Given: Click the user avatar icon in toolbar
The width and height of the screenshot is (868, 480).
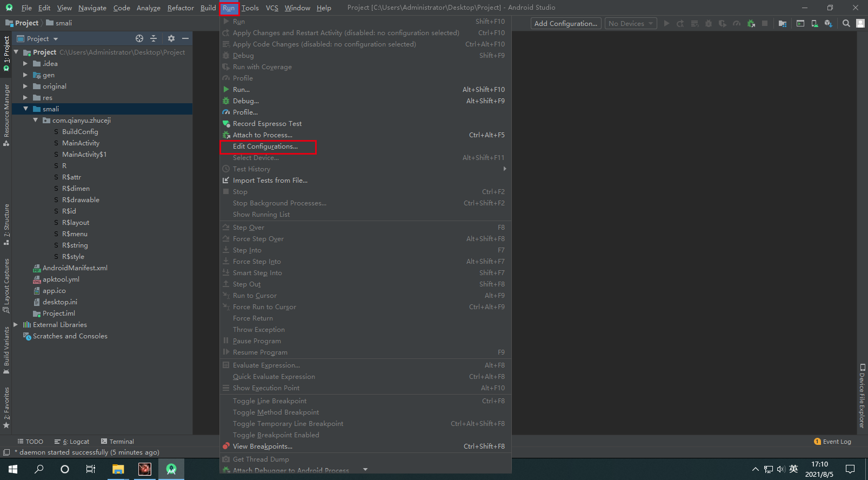Looking at the screenshot, I should click(x=860, y=23).
